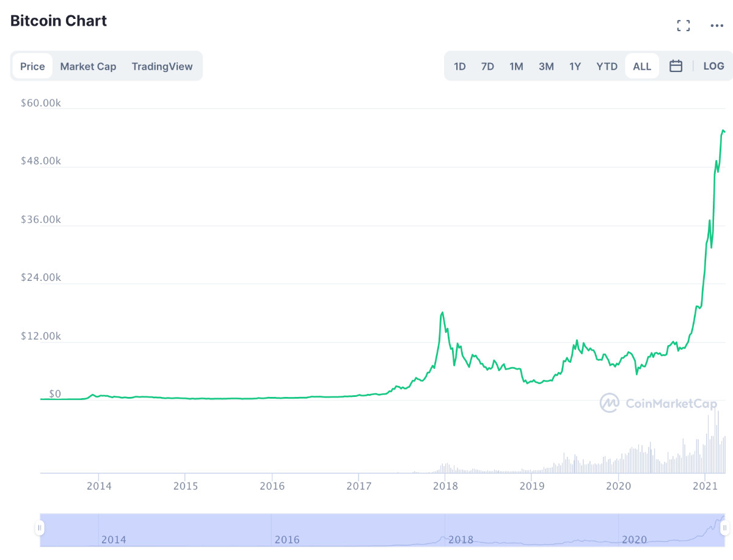Viewport: 733px width, 560px height.
Task: Open the fullscreen chart view icon
Action: [684, 26]
